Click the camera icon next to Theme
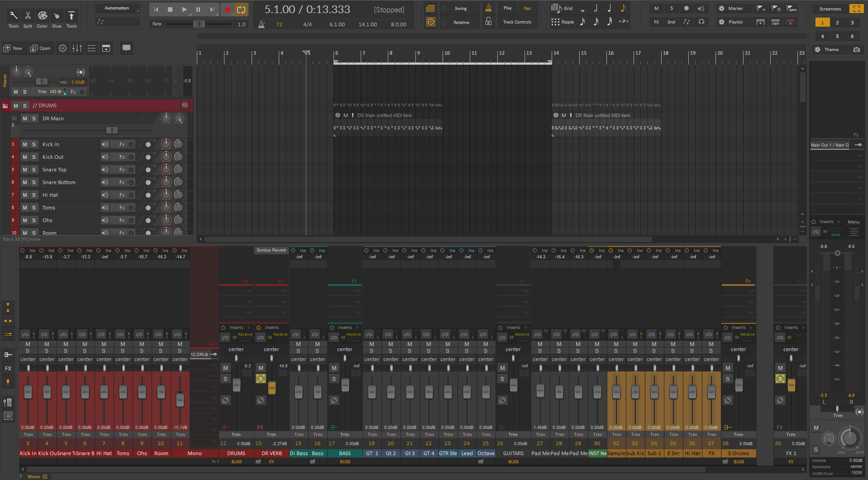The width and height of the screenshot is (868, 480). coord(856,50)
